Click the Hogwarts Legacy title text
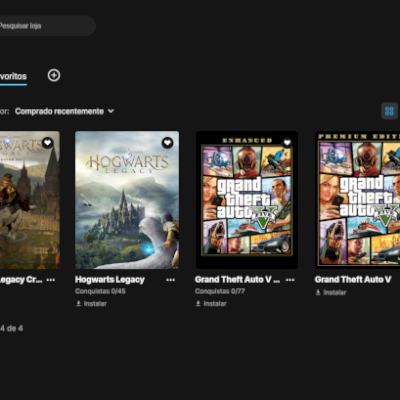The height and width of the screenshot is (400, 400). click(110, 280)
